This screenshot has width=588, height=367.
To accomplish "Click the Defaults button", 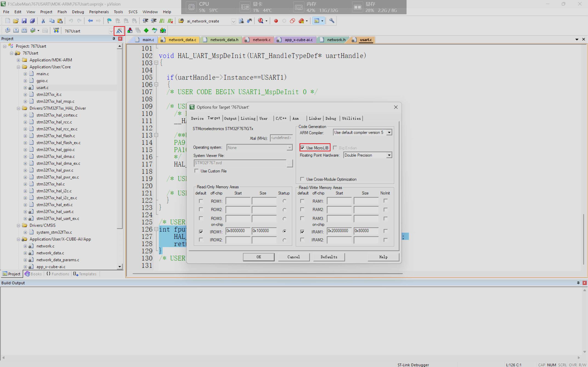I will pos(329,257).
